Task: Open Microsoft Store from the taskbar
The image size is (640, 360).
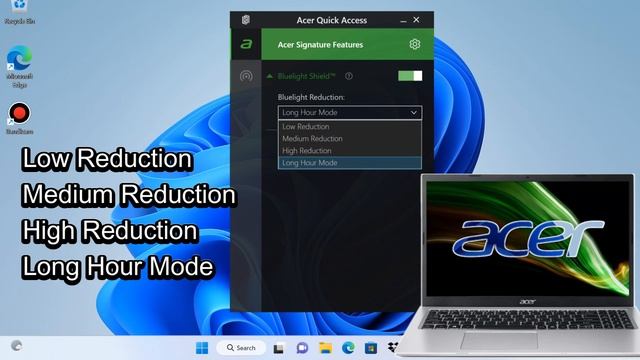Action: pyautogui.click(x=371, y=348)
